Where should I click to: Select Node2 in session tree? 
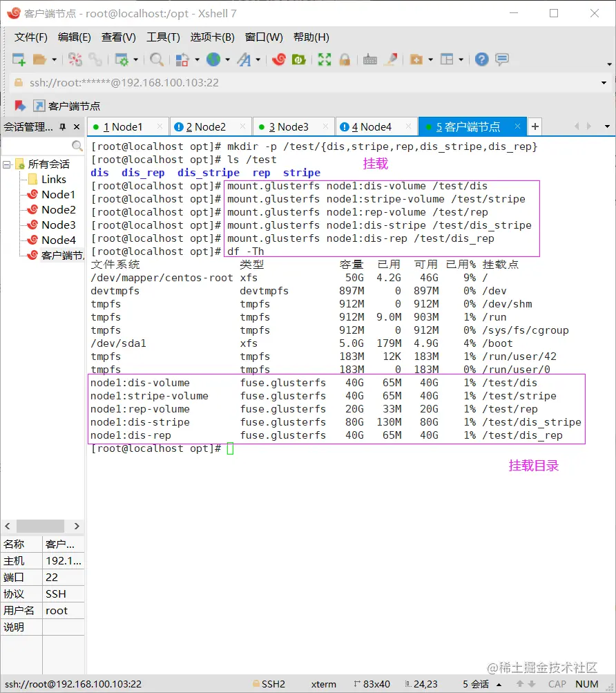[x=58, y=209]
